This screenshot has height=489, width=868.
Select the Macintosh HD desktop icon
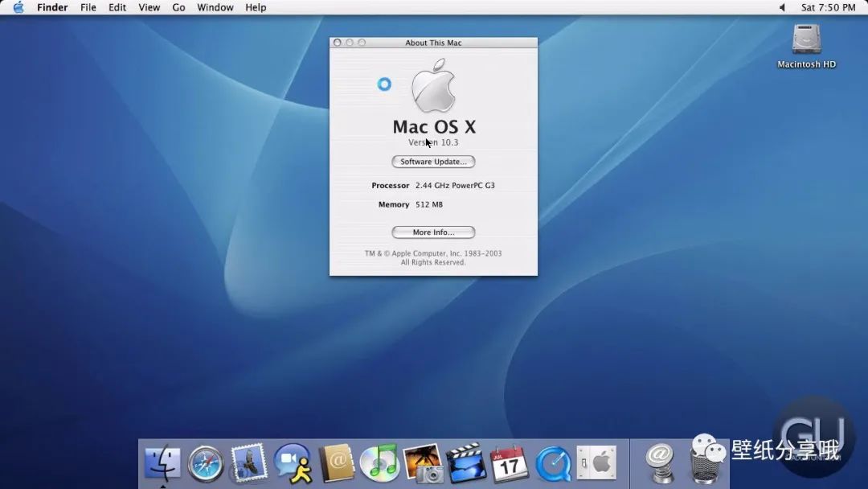pos(806,47)
